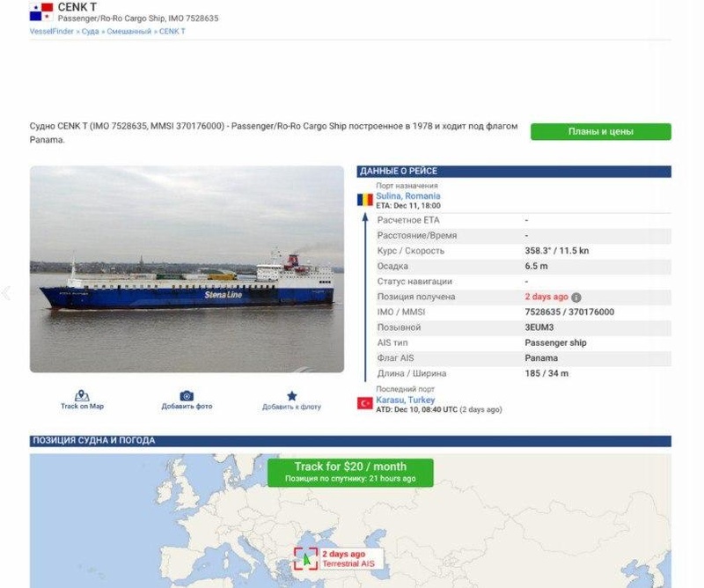
Task: Click the Panama flag icon in header
Action: point(41,12)
